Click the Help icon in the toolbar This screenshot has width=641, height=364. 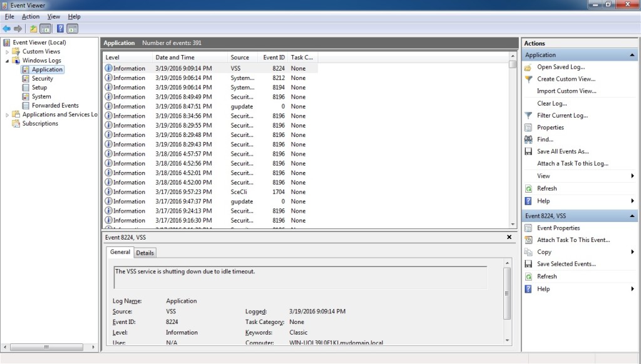pyautogui.click(x=60, y=28)
